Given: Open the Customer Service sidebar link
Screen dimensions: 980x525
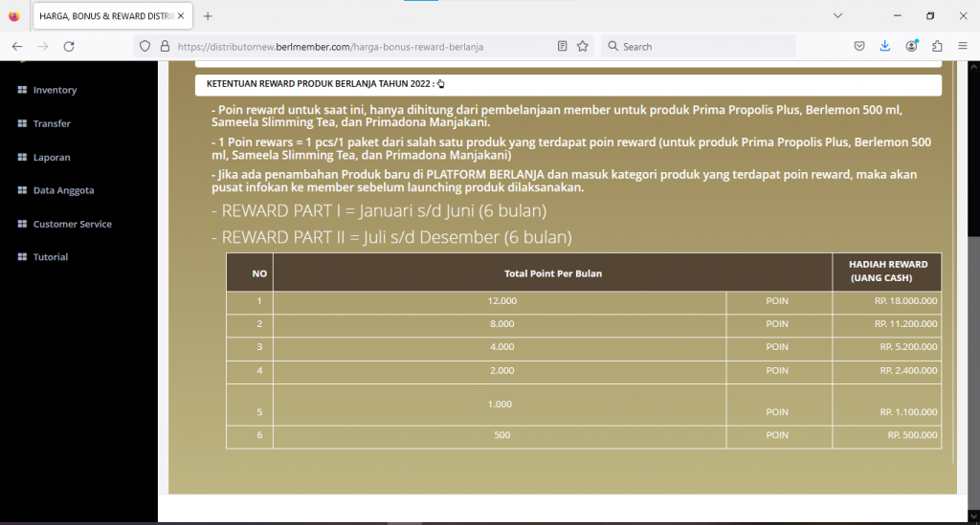Looking at the screenshot, I should (x=72, y=224).
